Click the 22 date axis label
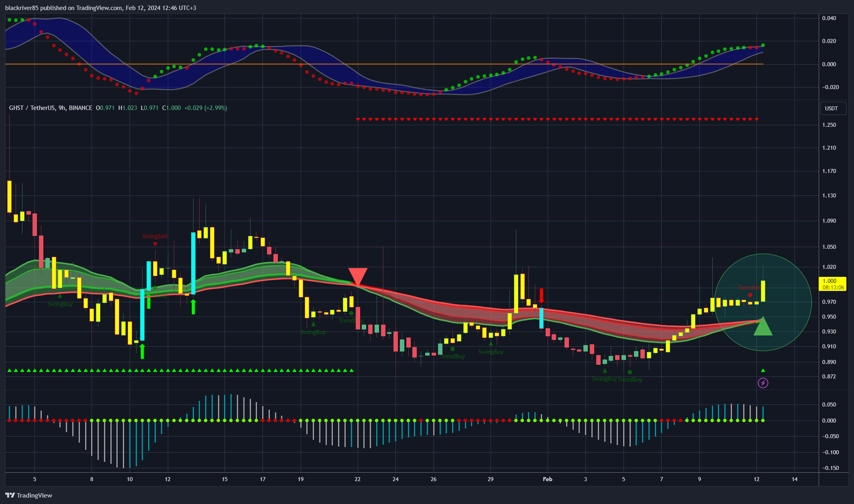This screenshot has width=854, height=504. (x=358, y=479)
